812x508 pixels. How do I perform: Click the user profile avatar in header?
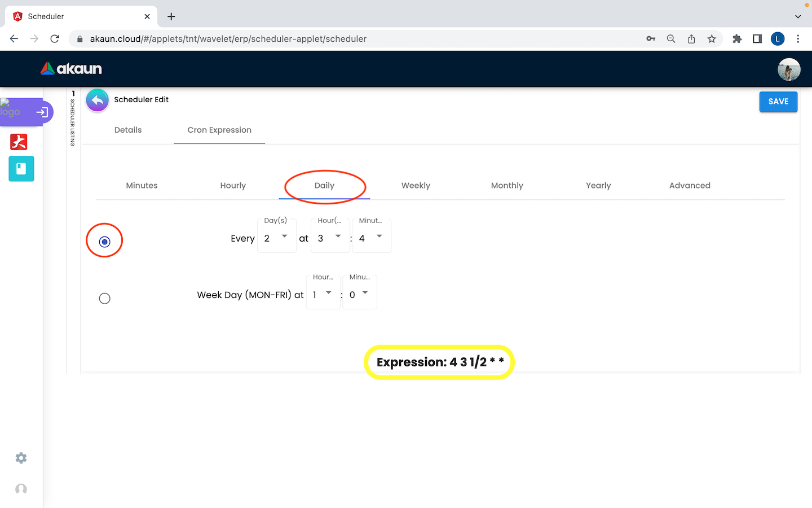pos(788,69)
